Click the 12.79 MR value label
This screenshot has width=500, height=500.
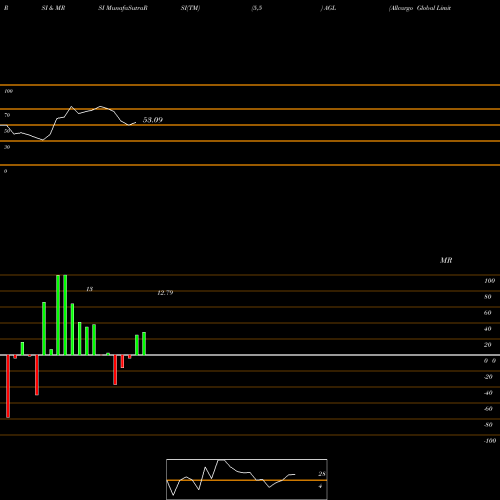tap(165, 293)
